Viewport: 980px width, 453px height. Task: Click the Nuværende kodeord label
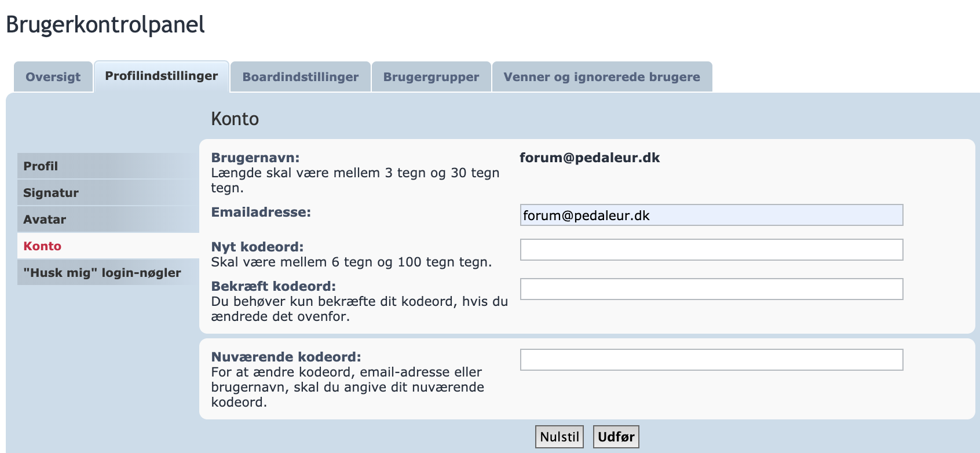pos(286,357)
